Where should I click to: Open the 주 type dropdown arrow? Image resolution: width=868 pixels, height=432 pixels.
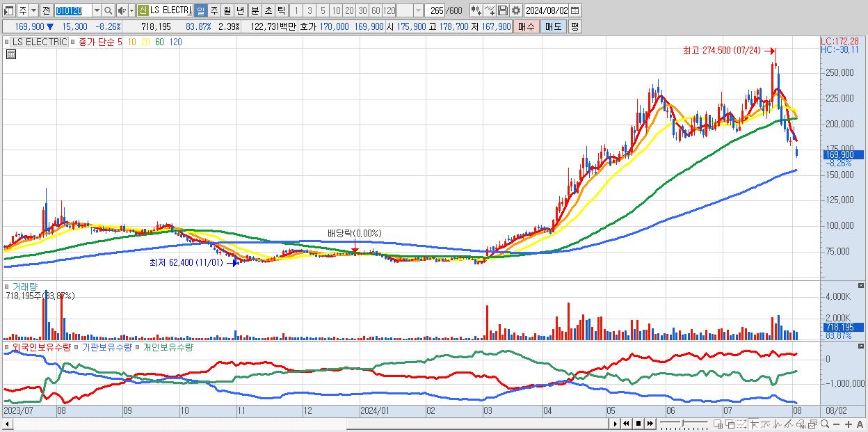coord(33,10)
